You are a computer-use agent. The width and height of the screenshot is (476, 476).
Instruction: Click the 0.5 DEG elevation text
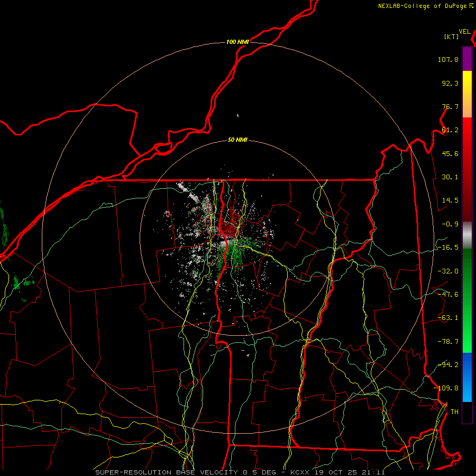(x=259, y=472)
